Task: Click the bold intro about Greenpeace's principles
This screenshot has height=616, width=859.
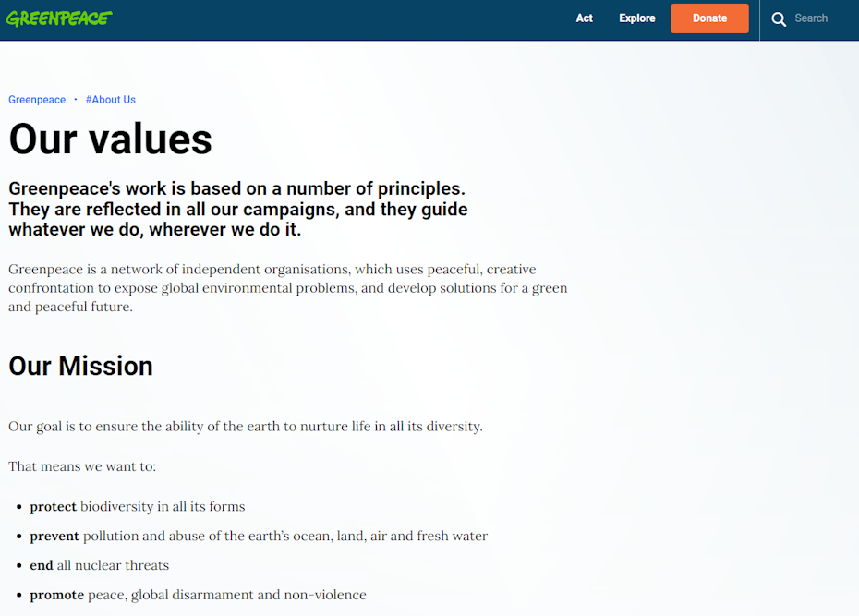Action: click(238, 209)
